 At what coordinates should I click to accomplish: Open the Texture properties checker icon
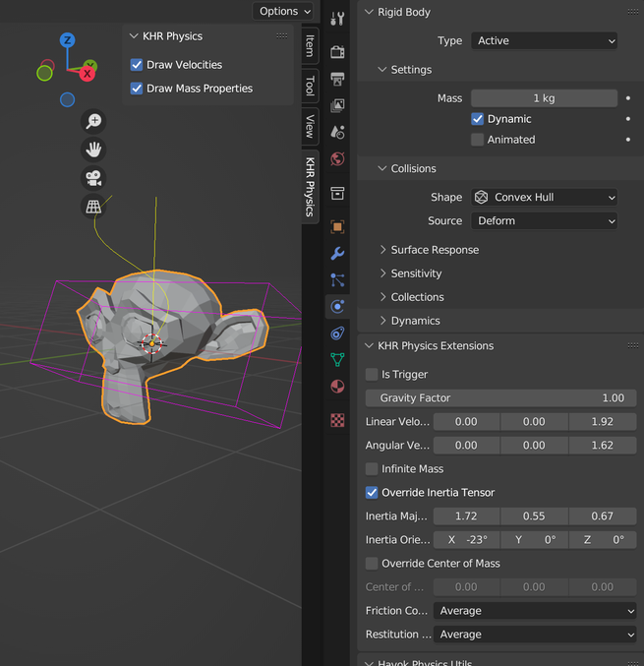337,420
